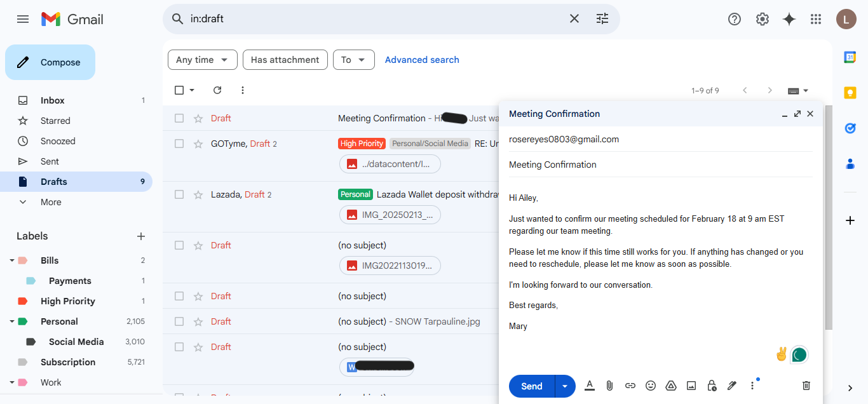868x404 pixels.
Task: Tick the select-all checkbox above list
Action: click(179, 90)
